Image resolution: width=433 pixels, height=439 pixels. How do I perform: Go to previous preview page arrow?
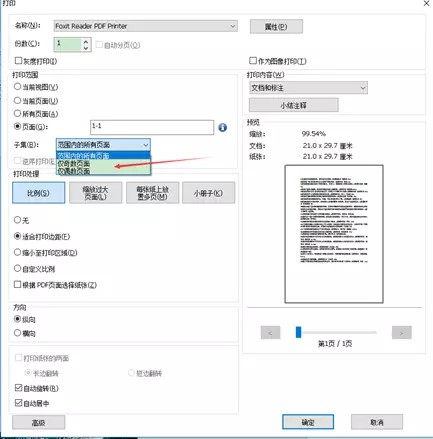point(270,333)
